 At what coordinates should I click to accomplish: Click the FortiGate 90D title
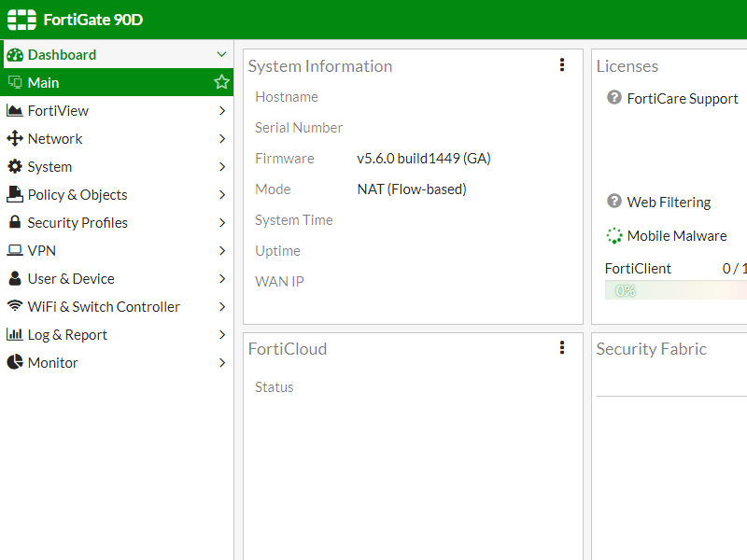point(92,20)
